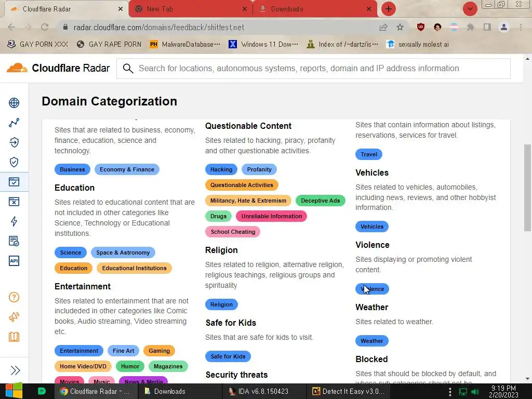This screenshot has height=399, width=532.
Task: Click the address bar URL
Action: click(x=159, y=27)
